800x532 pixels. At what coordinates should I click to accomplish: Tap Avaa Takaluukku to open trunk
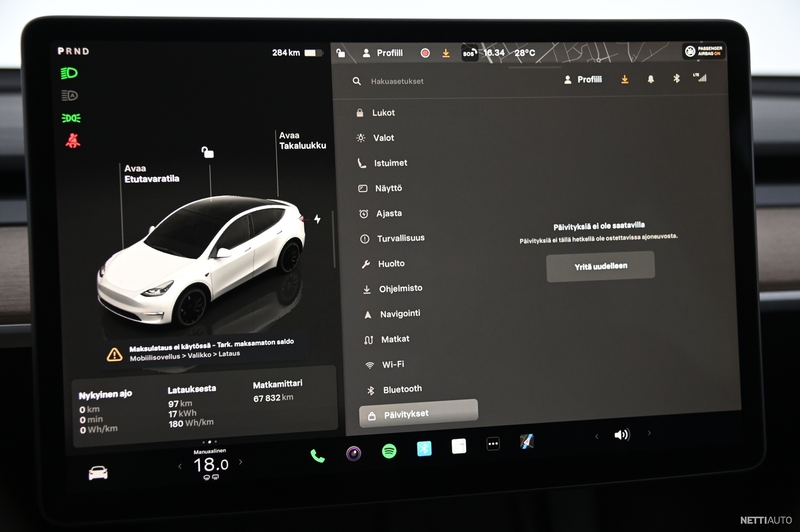coord(302,140)
